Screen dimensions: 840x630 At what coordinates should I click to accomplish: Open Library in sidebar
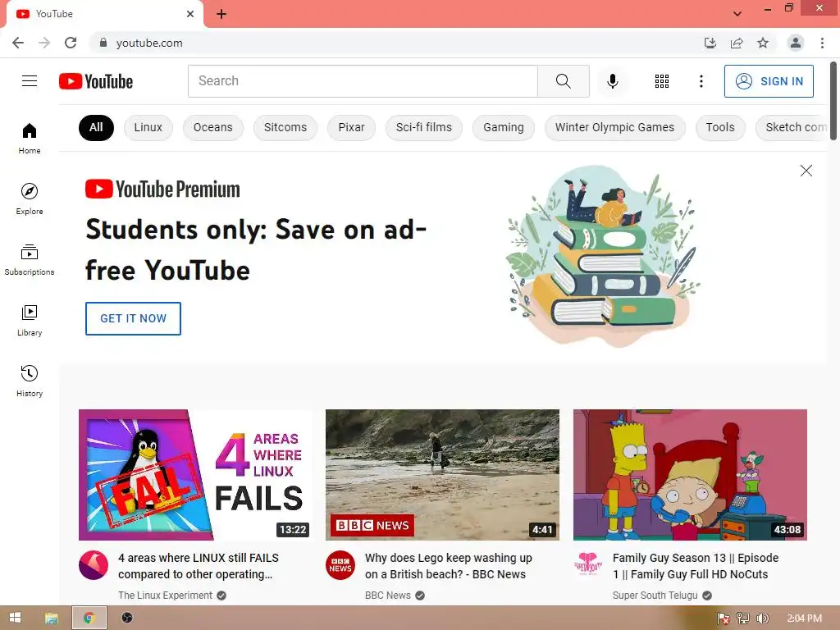pyautogui.click(x=30, y=321)
